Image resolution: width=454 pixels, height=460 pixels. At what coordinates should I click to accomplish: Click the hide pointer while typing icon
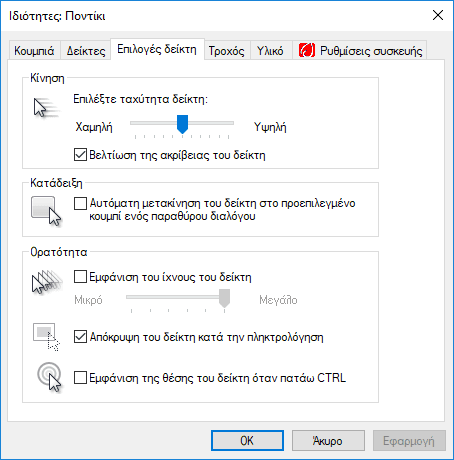coord(46,337)
